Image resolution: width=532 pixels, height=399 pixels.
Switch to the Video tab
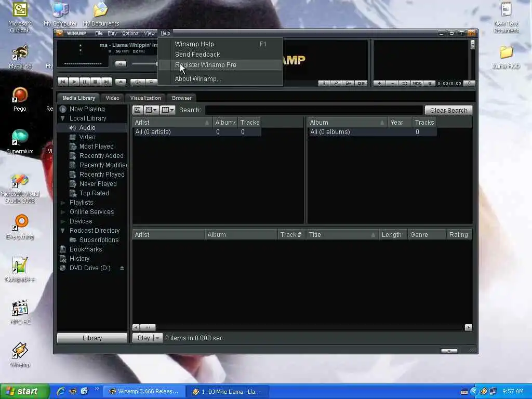point(112,98)
